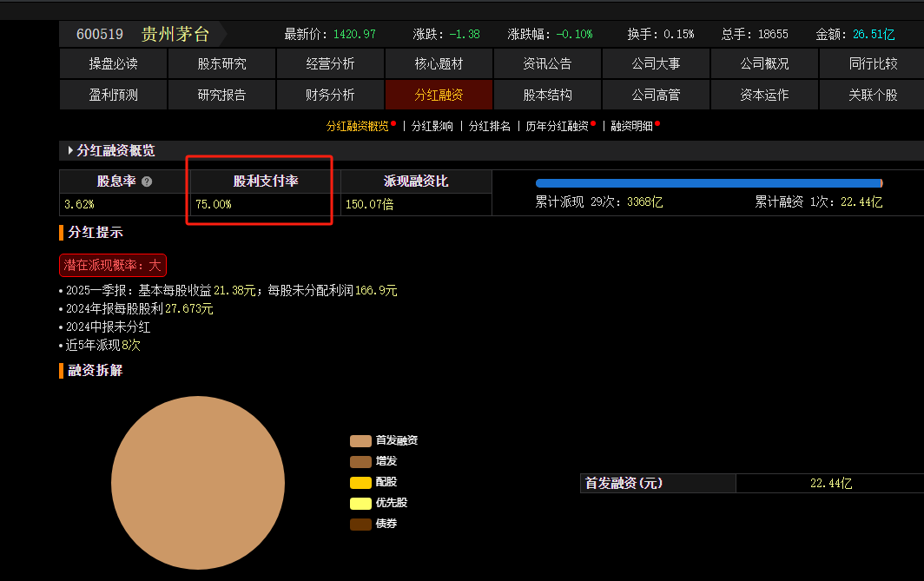This screenshot has width=924, height=581.
Task: Jump to 历年分红融资 section link
Action: click(x=557, y=126)
